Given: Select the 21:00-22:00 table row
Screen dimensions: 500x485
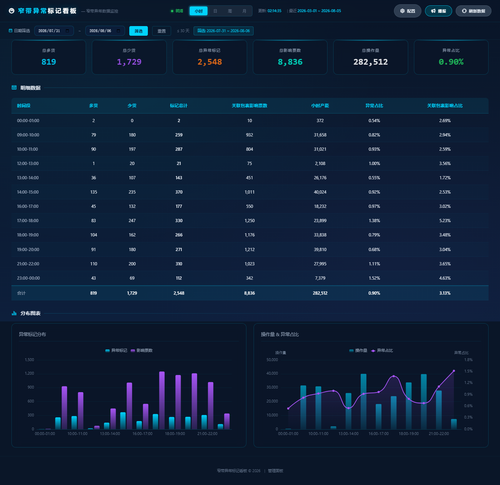Looking at the screenshot, I should tap(250, 264).
